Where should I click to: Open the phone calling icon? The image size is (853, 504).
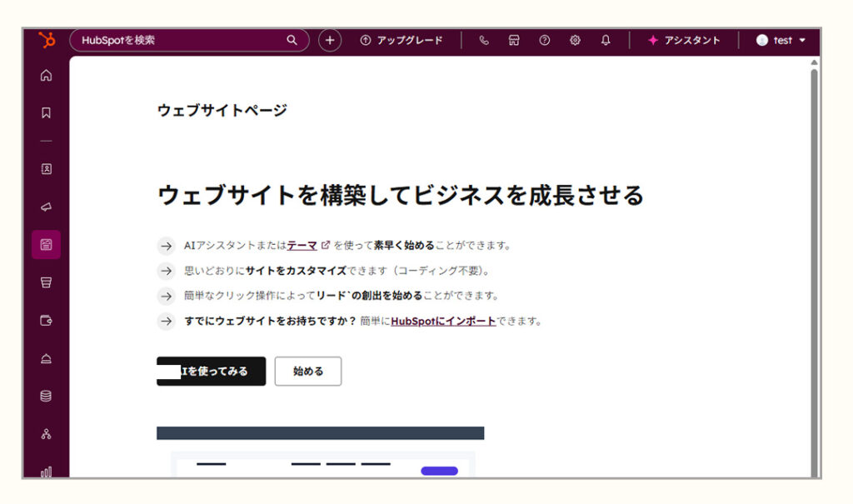(484, 40)
